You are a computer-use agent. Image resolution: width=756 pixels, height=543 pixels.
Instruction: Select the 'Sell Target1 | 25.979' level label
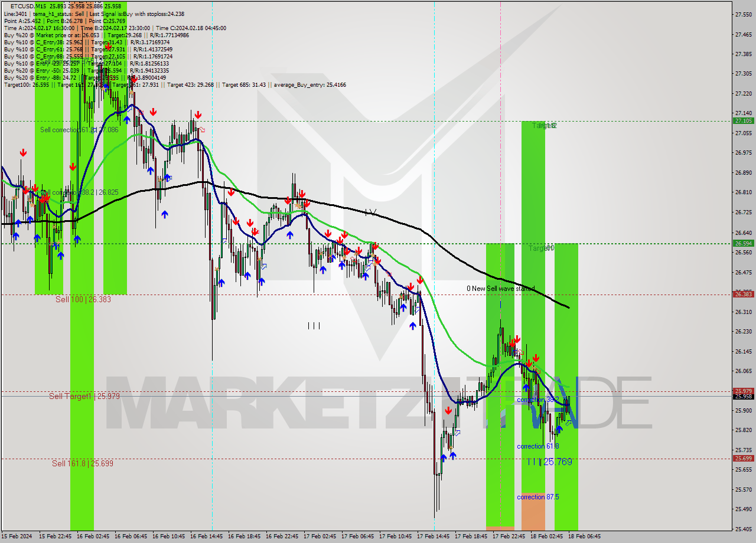(x=84, y=396)
